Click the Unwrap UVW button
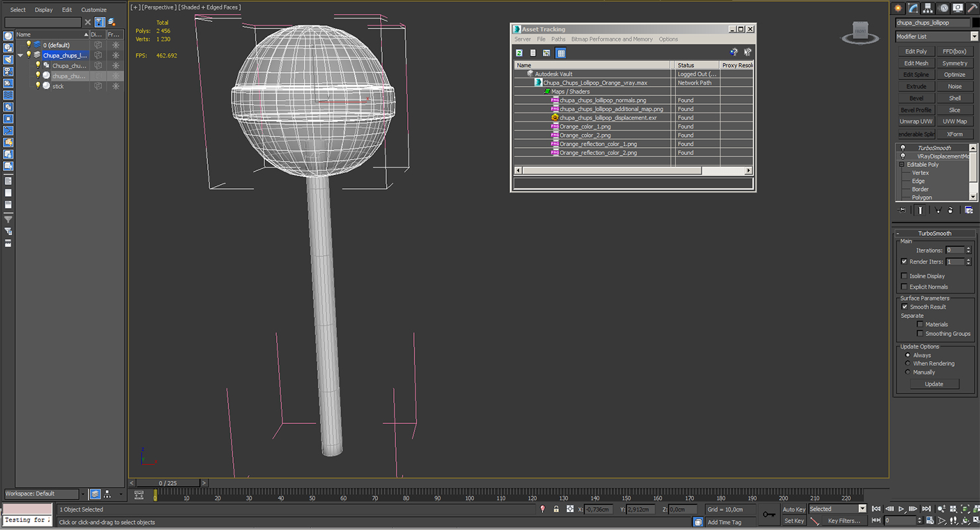This screenshot has width=980, height=530. tap(916, 121)
